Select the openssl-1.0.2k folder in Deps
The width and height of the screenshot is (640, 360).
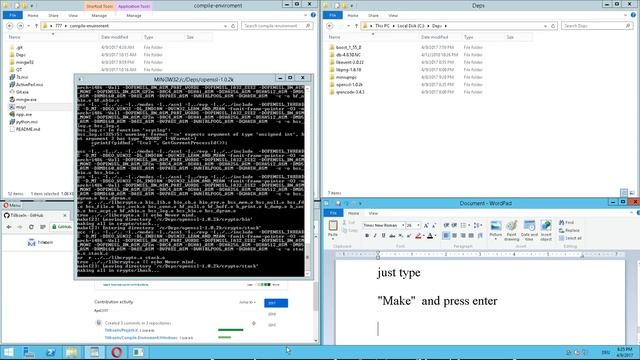[x=349, y=84]
